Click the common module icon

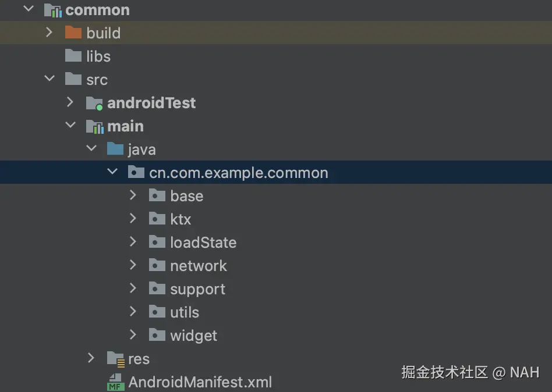pyautogui.click(x=52, y=10)
